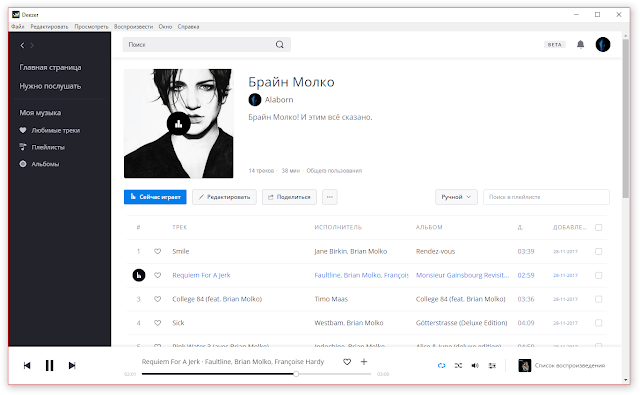640x395 pixels.
Task: Click the playback progress slider handle
Action: click(296, 374)
